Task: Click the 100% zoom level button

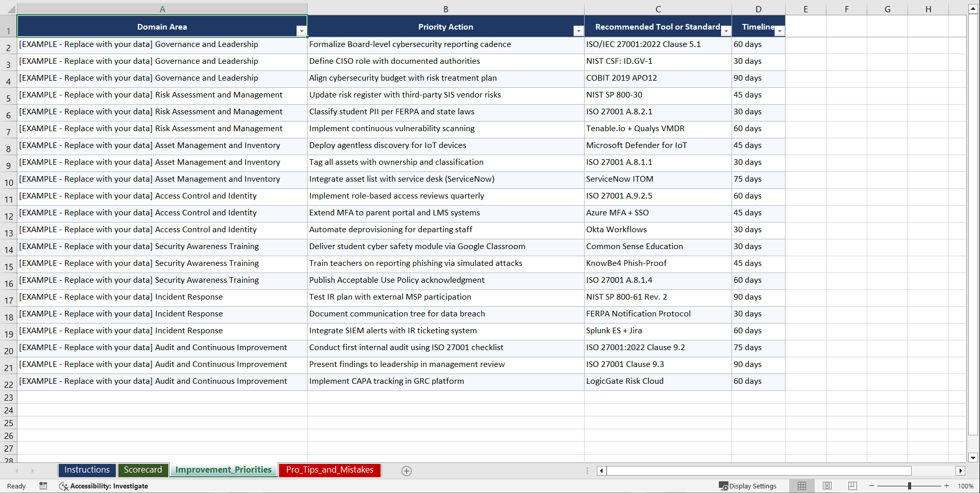Action: 965,486
